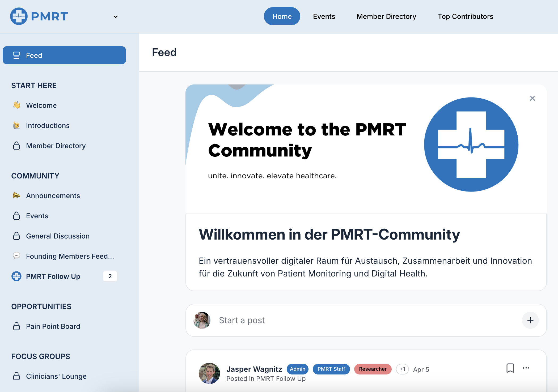Viewport: 558px width, 392px height.
Task: Click lock icon beside Pain Point Board
Action: [16, 326]
